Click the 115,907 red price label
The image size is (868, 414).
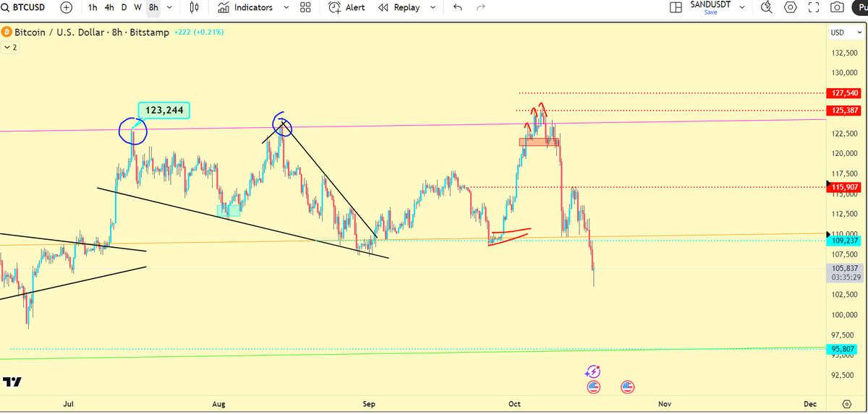[x=844, y=186]
